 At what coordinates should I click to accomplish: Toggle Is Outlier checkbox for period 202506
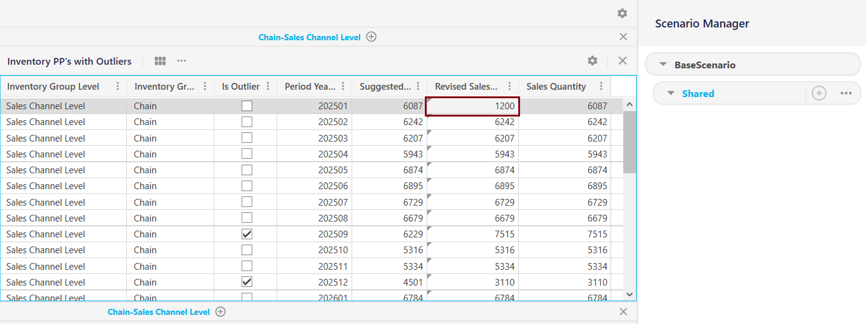coord(247,185)
